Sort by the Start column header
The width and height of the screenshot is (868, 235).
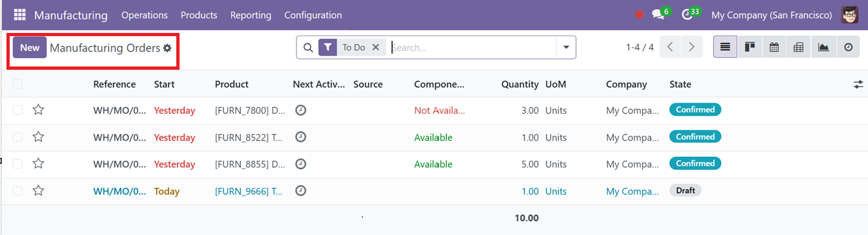click(x=164, y=84)
